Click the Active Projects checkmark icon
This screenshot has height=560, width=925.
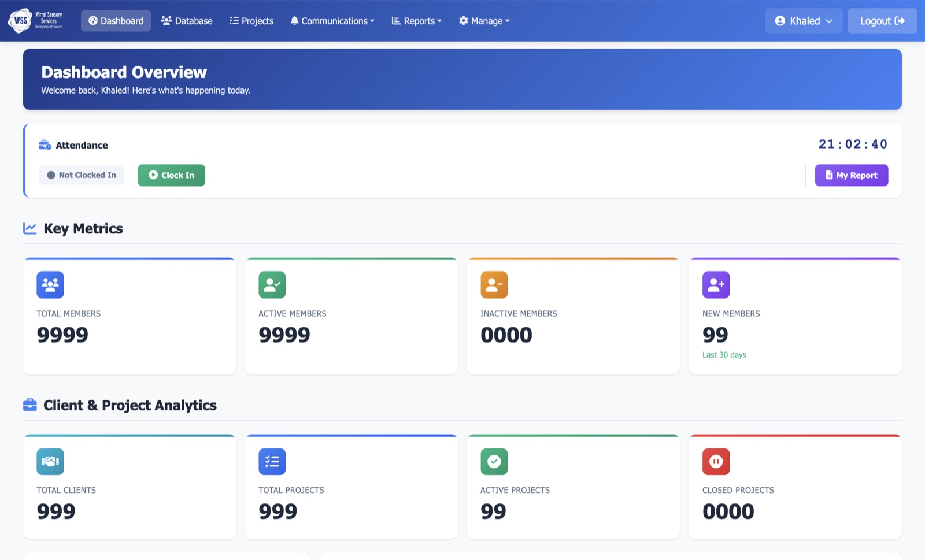click(494, 462)
